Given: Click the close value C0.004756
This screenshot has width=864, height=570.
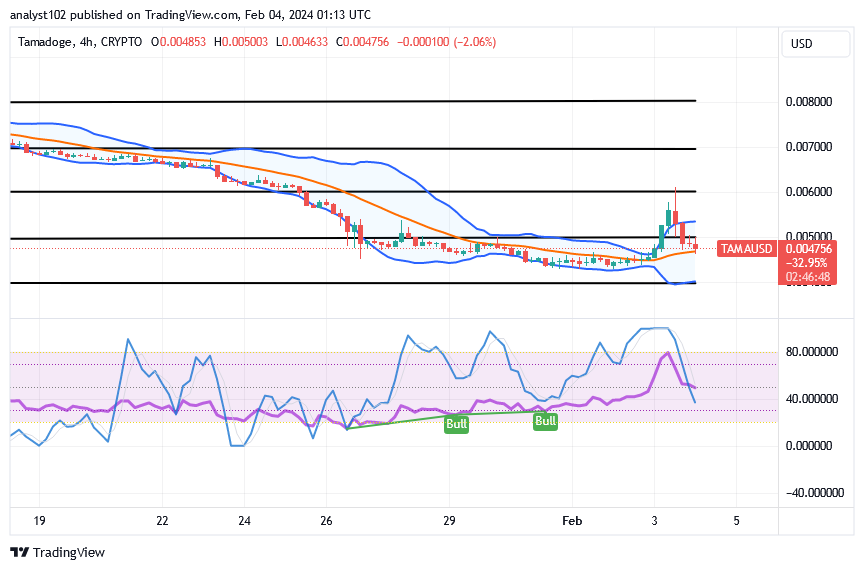Looking at the screenshot, I should point(362,42).
